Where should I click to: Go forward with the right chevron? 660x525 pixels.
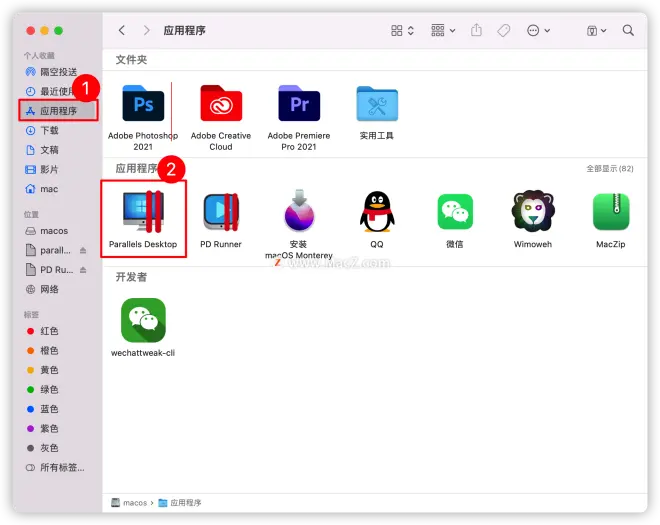(146, 30)
